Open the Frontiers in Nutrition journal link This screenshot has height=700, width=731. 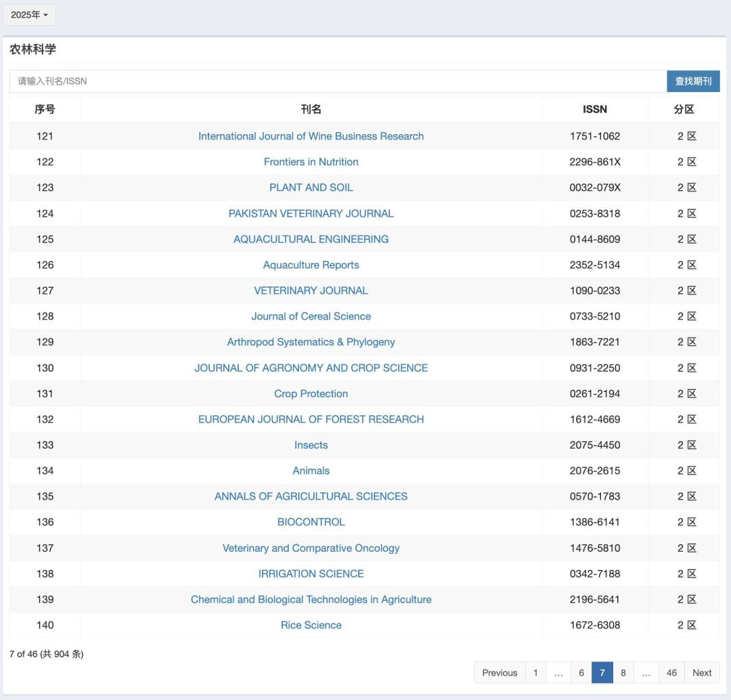click(311, 162)
